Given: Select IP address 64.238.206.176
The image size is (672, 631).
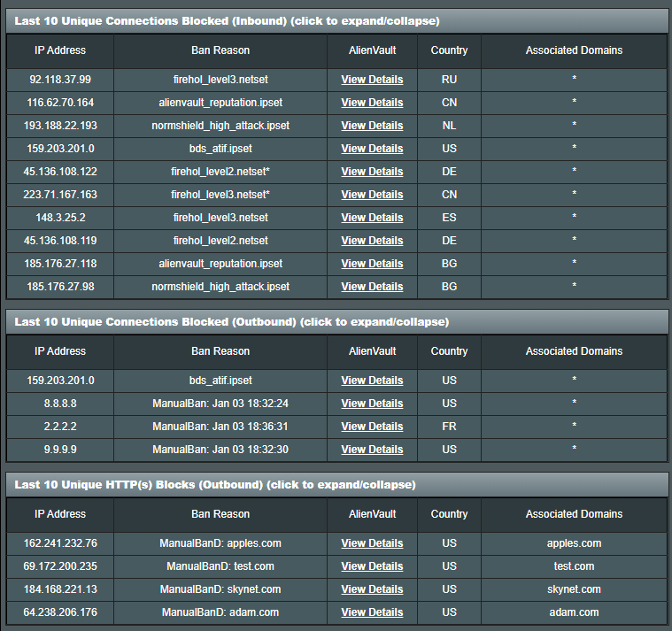Looking at the screenshot, I should coord(60,612).
